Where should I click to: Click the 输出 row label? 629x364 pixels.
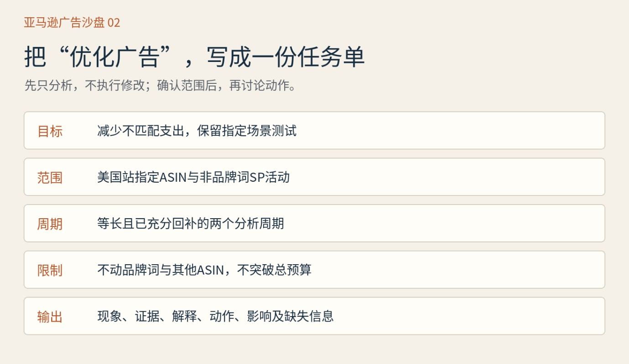[x=50, y=317]
